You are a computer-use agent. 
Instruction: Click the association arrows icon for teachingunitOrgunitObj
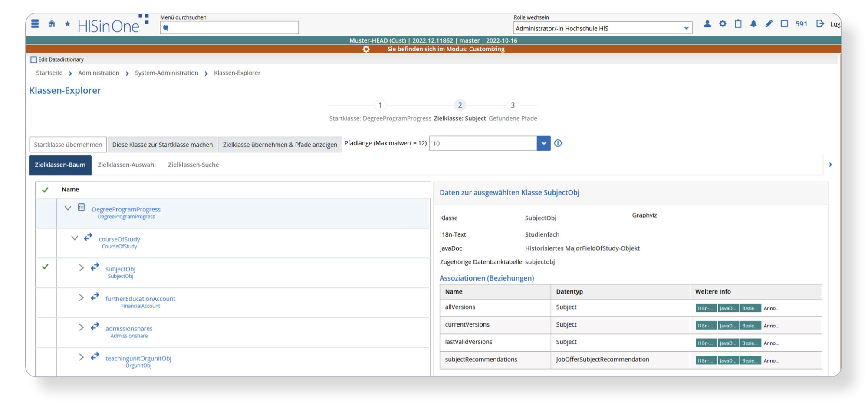click(x=95, y=356)
